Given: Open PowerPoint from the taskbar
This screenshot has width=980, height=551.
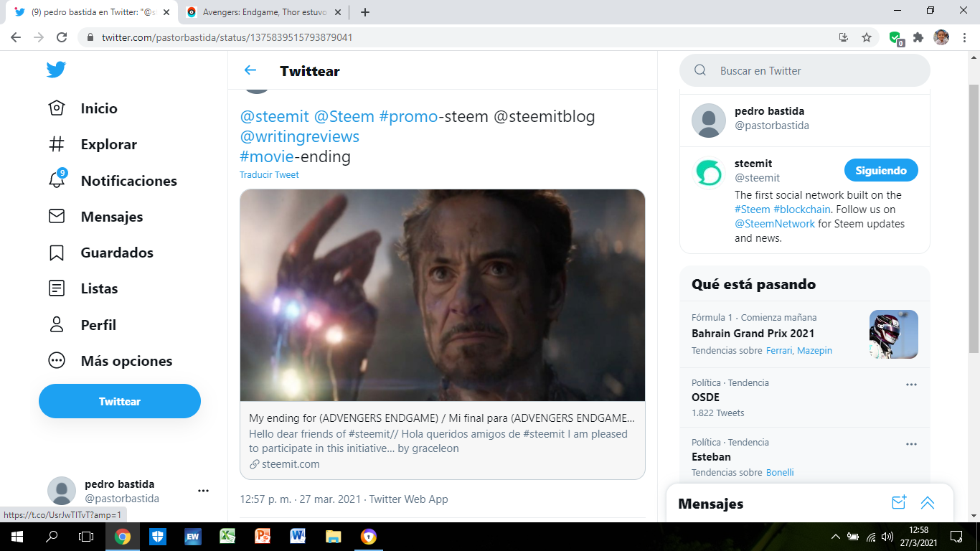Looking at the screenshot, I should (x=263, y=536).
